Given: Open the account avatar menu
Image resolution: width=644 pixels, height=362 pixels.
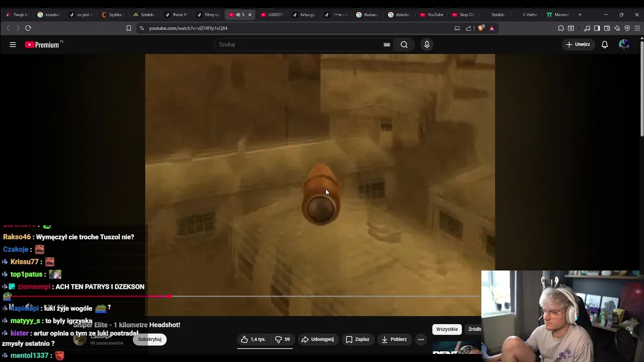Looking at the screenshot, I should tap(624, 44).
